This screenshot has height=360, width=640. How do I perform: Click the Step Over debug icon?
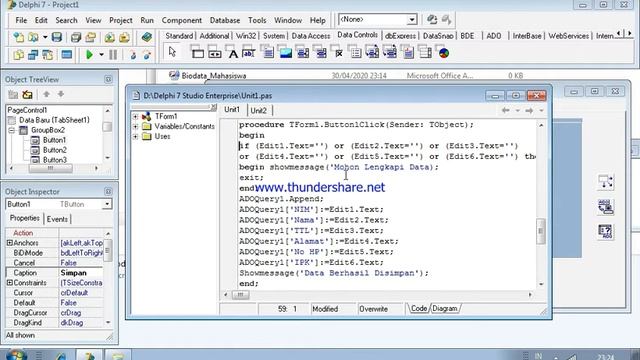pyautogui.click(x=147, y=54)
